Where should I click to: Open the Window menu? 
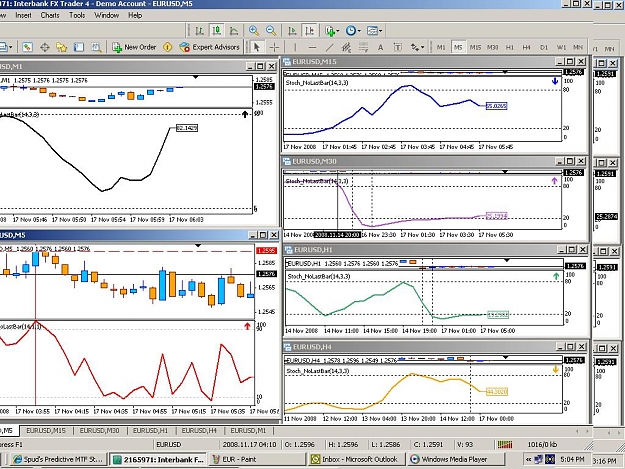(x=106, y=16)
